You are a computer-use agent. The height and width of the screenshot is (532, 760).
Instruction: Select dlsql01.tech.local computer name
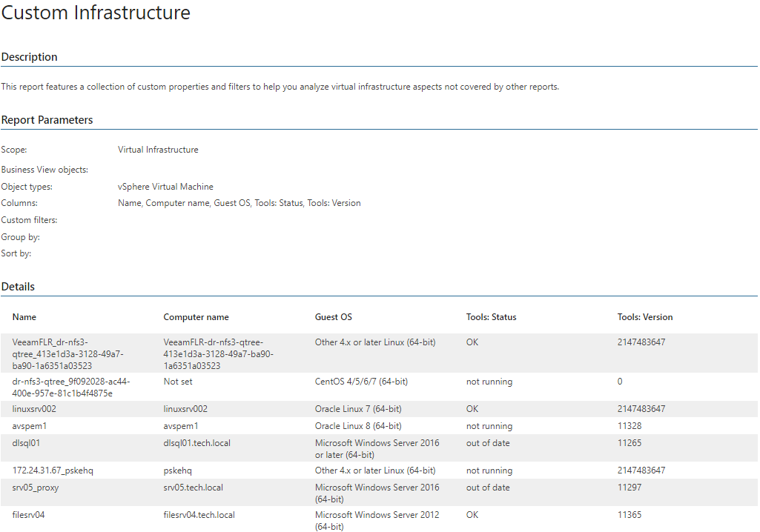tap(196, 443)
